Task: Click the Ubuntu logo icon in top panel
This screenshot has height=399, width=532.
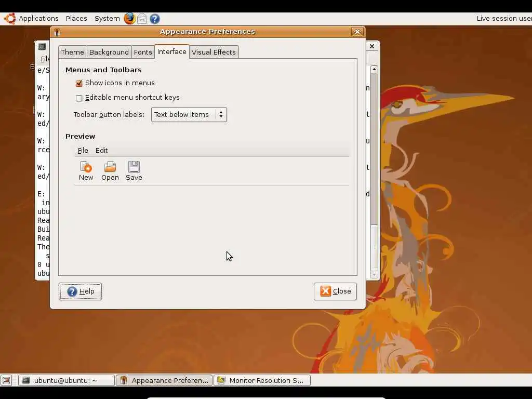Action: (x=10, y=19)
